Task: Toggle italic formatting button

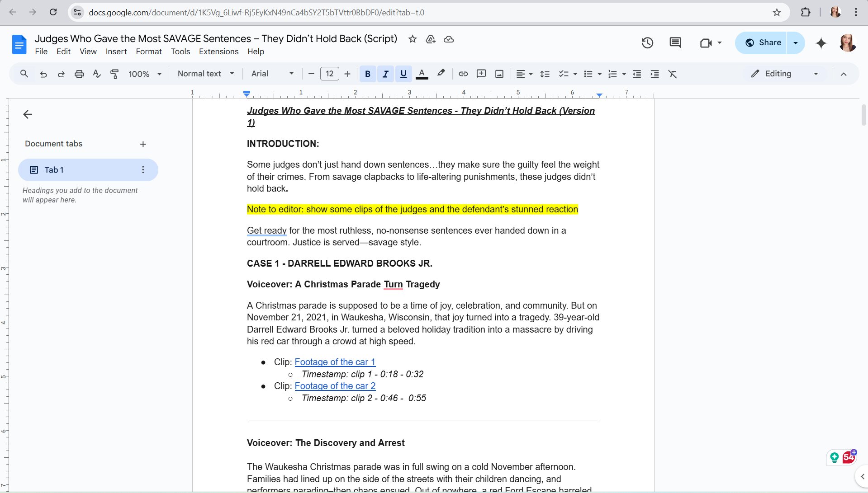Action: click(x=385, y=74)
